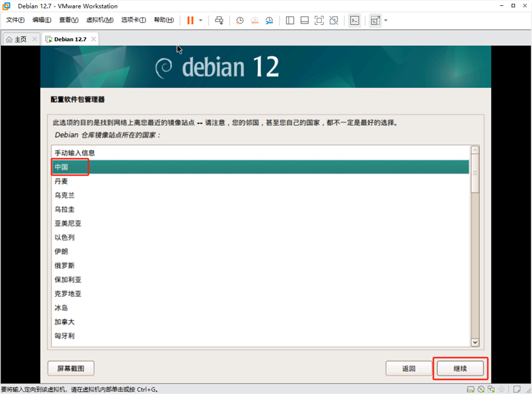
Task: Switch to Unity mode icon
Action: pyautogui.click(x=334, y=20)
